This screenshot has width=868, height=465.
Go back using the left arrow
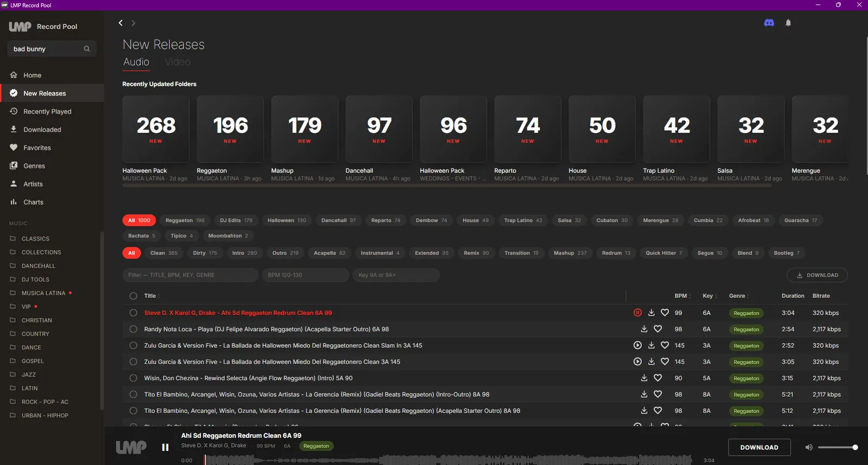120,23
